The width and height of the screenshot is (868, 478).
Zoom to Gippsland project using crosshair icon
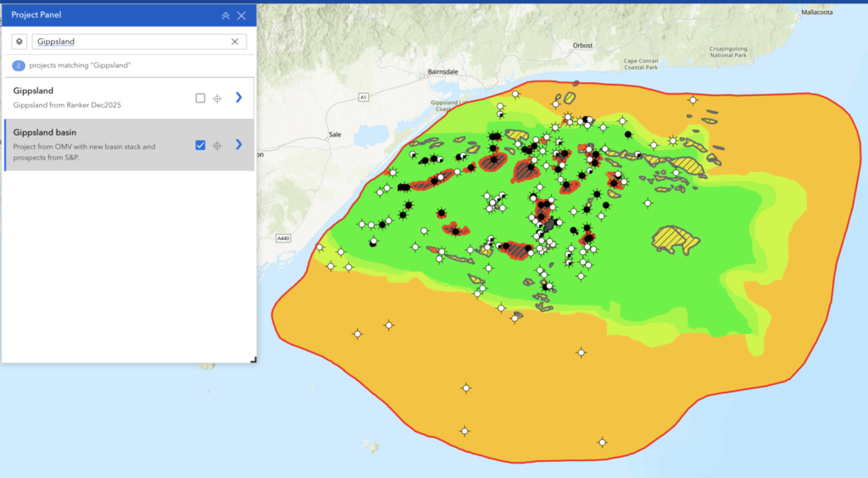[x=217, y=98]
